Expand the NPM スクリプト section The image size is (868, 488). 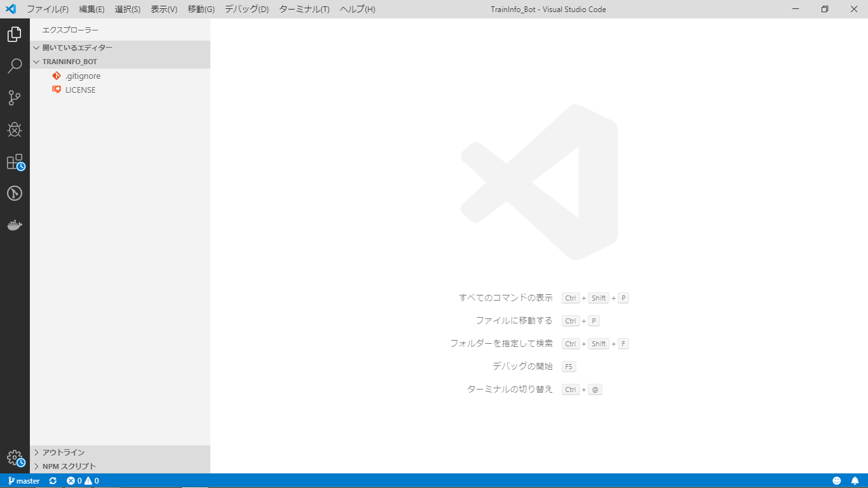click(120, 466)
